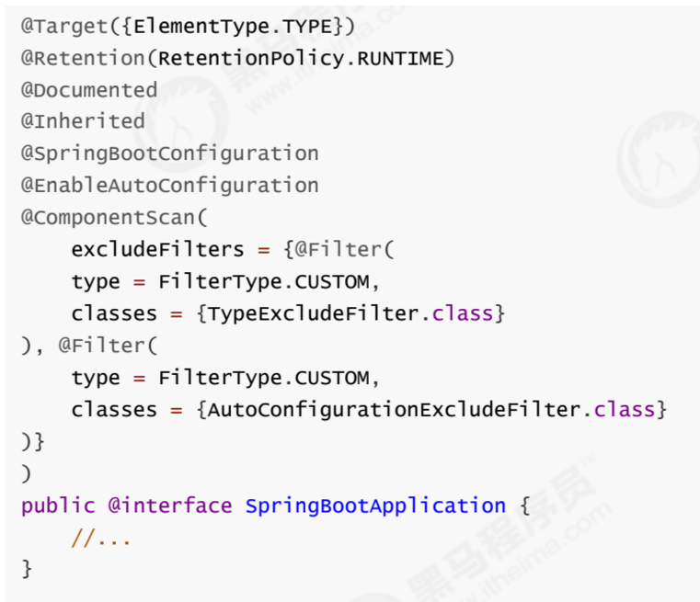This screenshot has width=700, height=602.
Task: Click the @Inherited annotation line
Action: coord(84,121)
